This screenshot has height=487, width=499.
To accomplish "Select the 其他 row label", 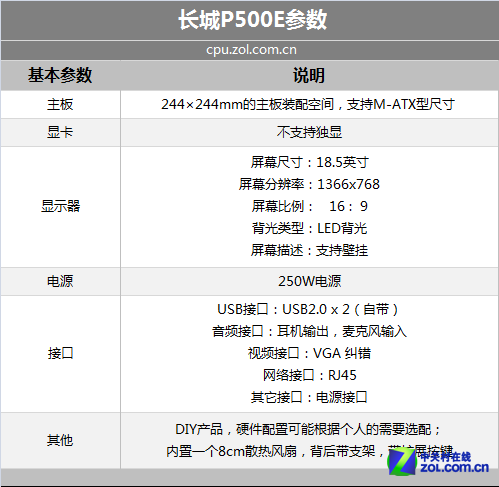I will 60,440.
